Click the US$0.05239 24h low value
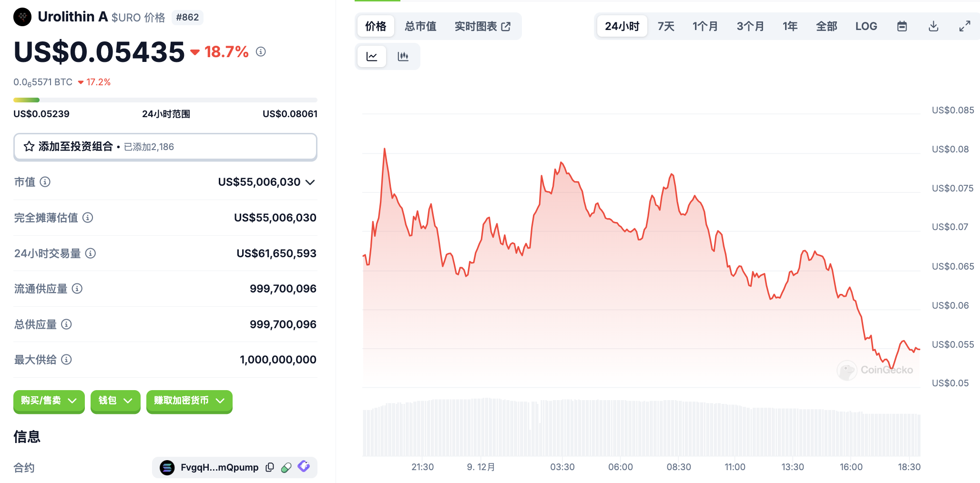The image size is (980, 483). (41, 114)
